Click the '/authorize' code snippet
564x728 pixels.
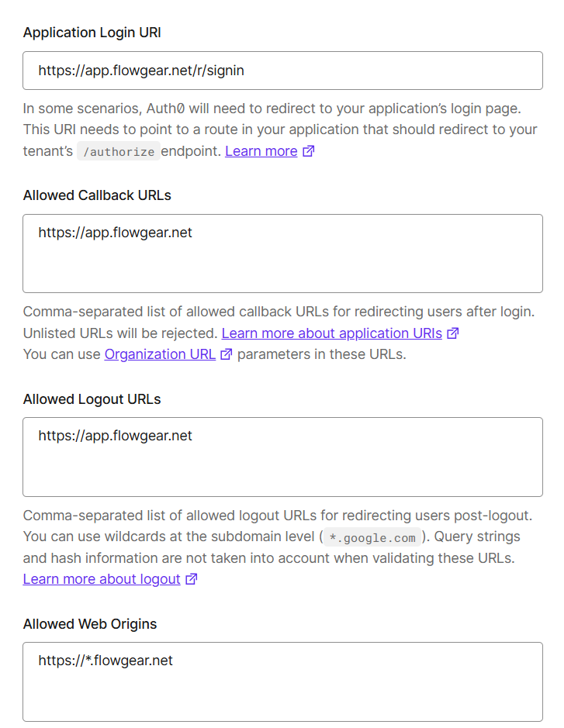(118, 152)
